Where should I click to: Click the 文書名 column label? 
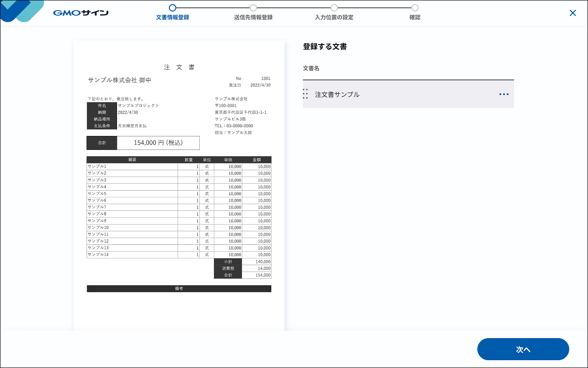[x=311, y=68]
